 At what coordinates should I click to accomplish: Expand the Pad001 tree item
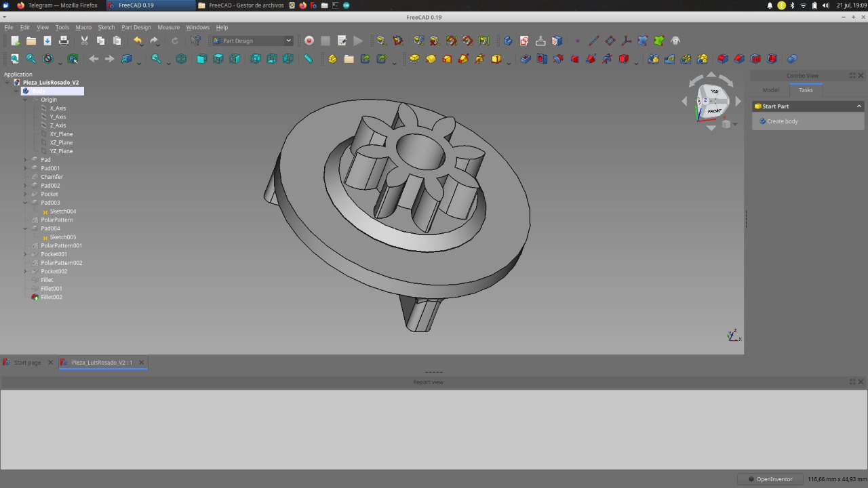(x=25, y=168)
